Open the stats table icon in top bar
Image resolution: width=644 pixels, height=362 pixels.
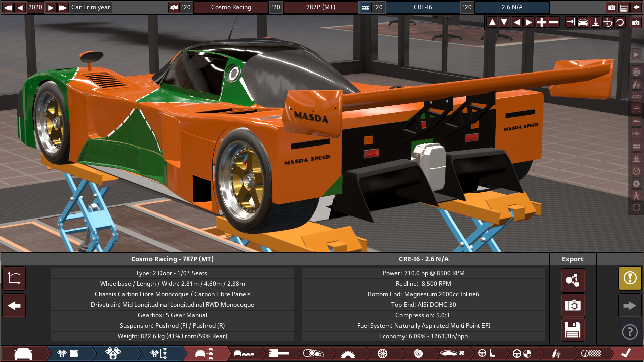(624, 7)
